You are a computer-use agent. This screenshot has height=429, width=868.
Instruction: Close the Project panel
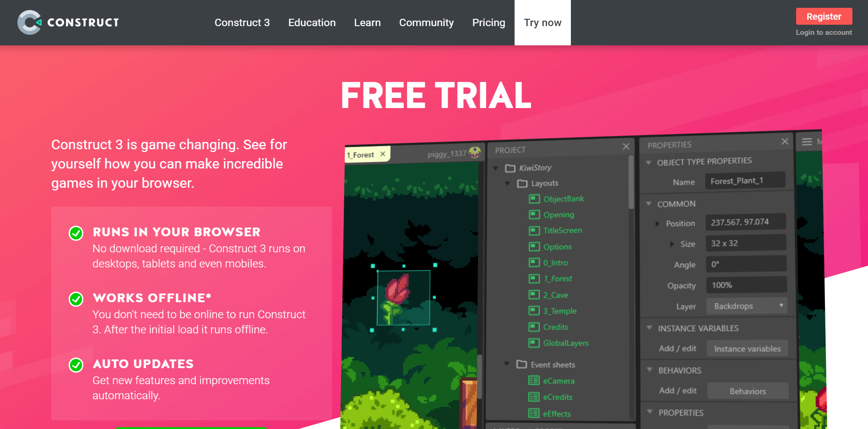pos(626,147)
